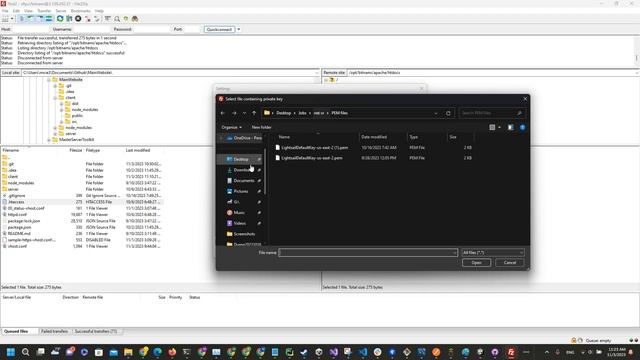This screenshot has width=640, height=360.
Task: Expand client folder in local tree
Action: point(56,98)
